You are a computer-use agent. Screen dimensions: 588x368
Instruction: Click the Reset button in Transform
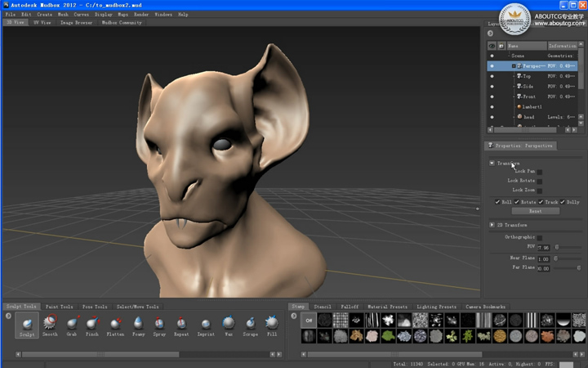536,211
